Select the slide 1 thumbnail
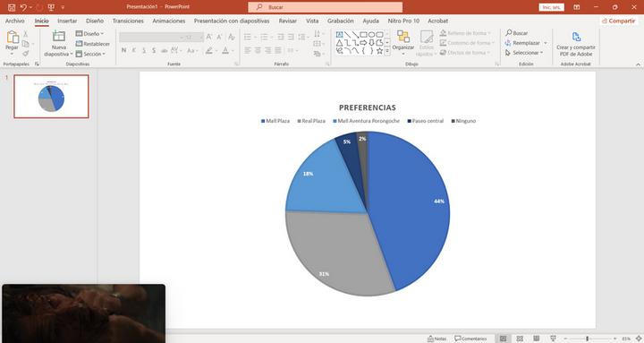The width and height of the screenshot is (644, 343). pyautogui.click(x=51, y=96)
